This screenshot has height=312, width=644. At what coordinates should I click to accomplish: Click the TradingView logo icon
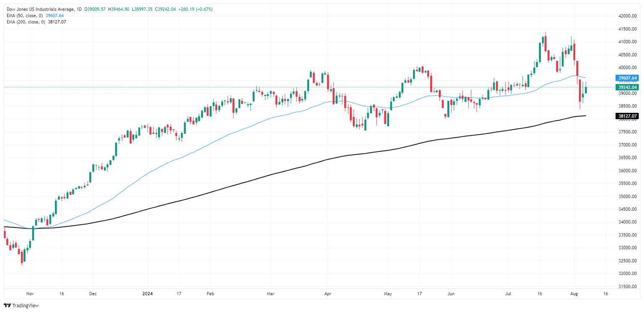point(8,306)
